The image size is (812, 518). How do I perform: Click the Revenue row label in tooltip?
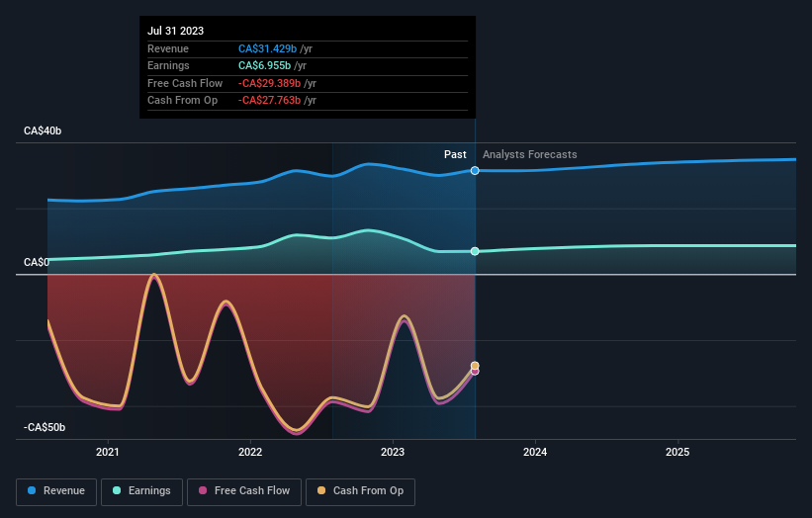pyautogui.click(x=168, y=48)
